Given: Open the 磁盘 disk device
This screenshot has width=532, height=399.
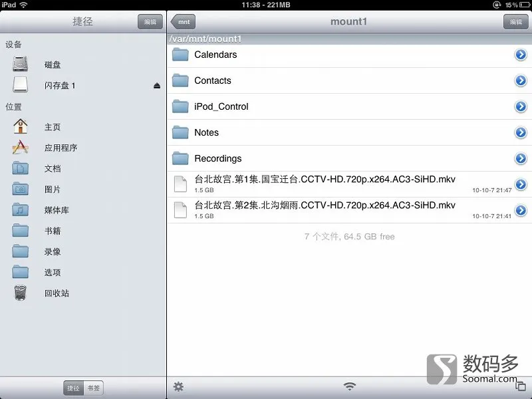Looking at the screenshot, I should [x=21, y=64].
